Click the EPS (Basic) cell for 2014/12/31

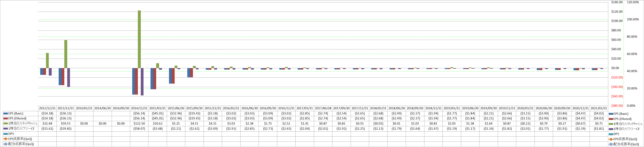139,113
